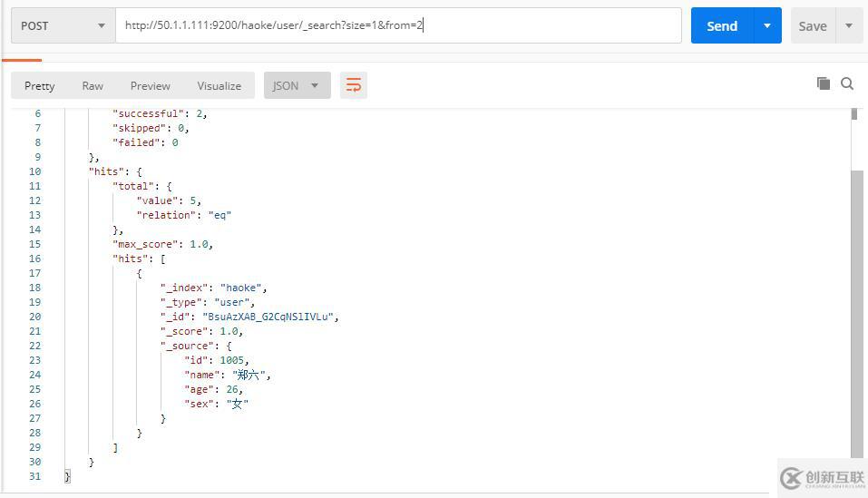The height and width of the screenshot is (498, 868).
Task: Open the Save button dropdown arrow
Action: pos(849,25)
